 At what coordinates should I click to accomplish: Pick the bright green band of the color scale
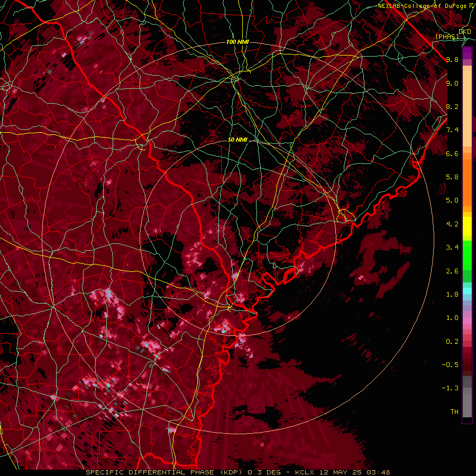(467, 255)
